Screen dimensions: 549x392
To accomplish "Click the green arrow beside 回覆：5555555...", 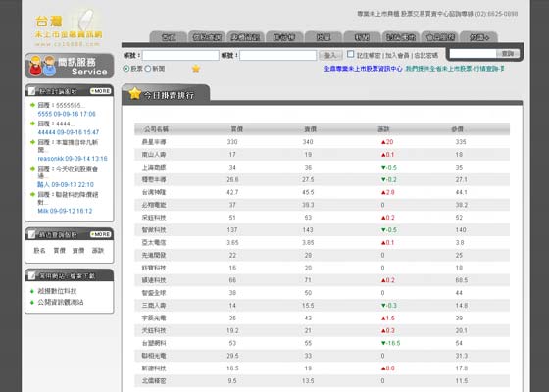I will point(32,105).
